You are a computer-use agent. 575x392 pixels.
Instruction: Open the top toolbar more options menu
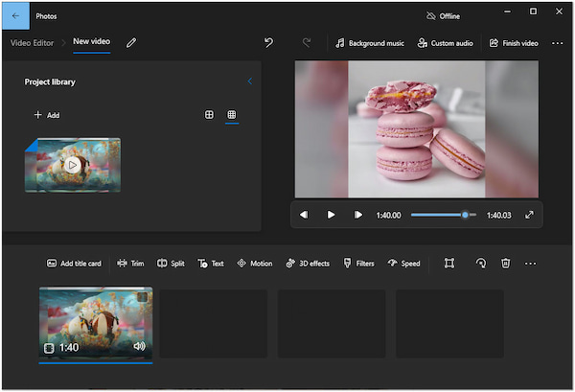[557, 43]
